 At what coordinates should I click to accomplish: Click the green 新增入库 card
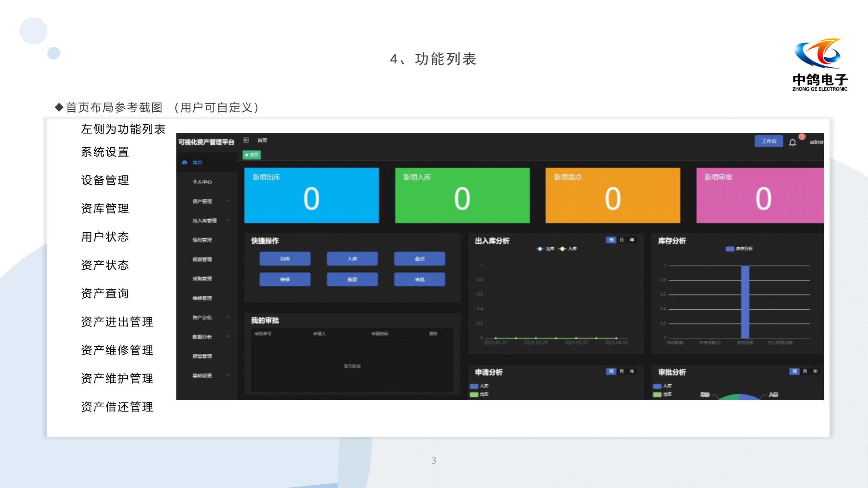pyautogui.click(x=462, y=195)
